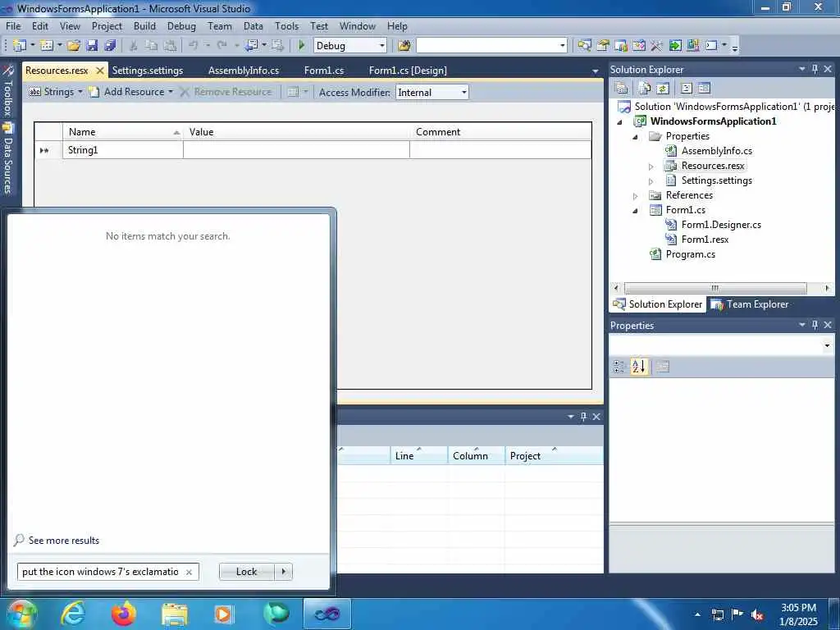Click the New Project toolbar icon
Image resolution: width=840 pixels, height=630 pixels.
coord(20,46)
